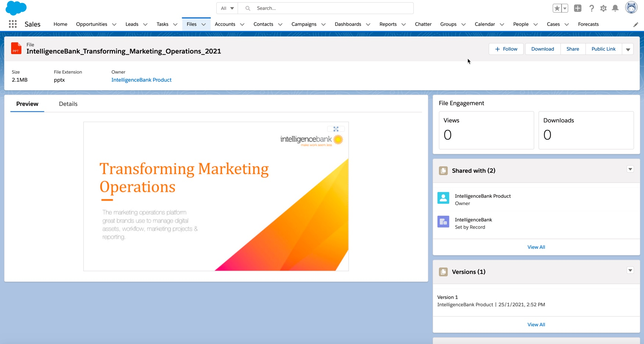Expand the file preview to fullscreen
The width and height of the screenshot is (644, 344).
tap(336, 129)
